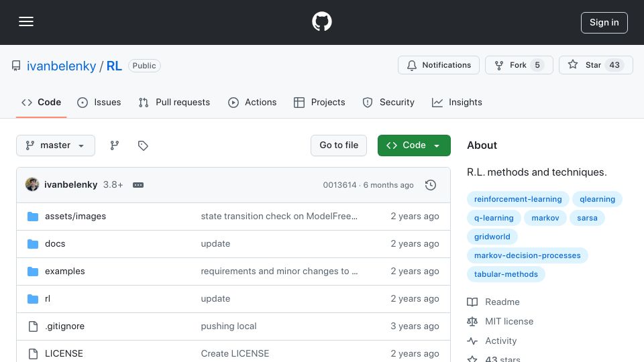Viewport: 644px width, 362px height.
Task: View commit history clock icon
Action: click(x=431, y=185)
